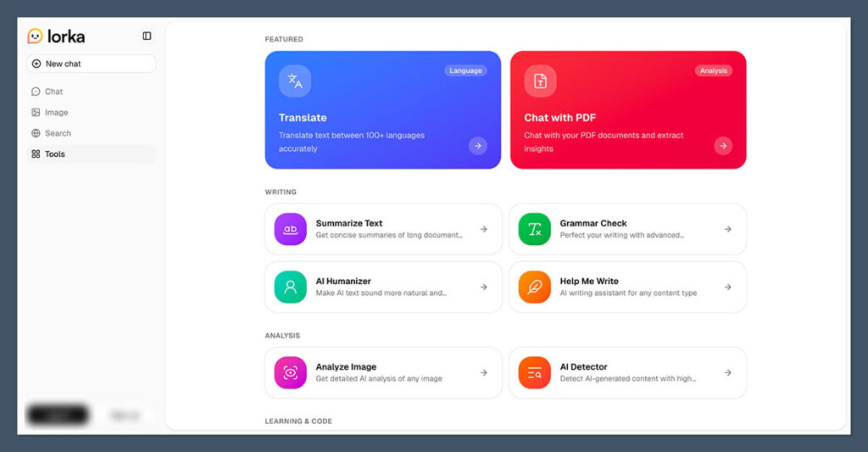Open the Search section in sidebar
Viewport: 868px width, 452px height.
point(92,133)
